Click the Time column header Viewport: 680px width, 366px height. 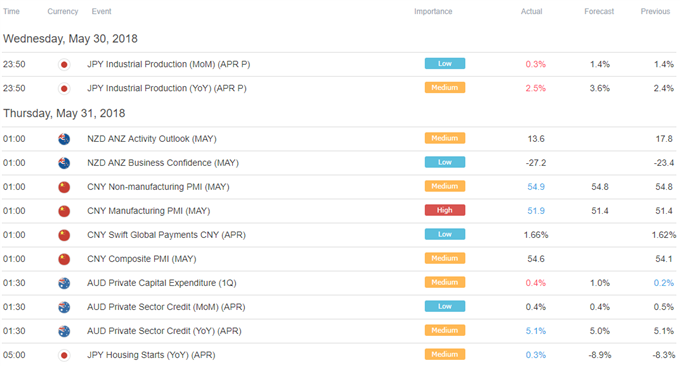coord(11,11)
